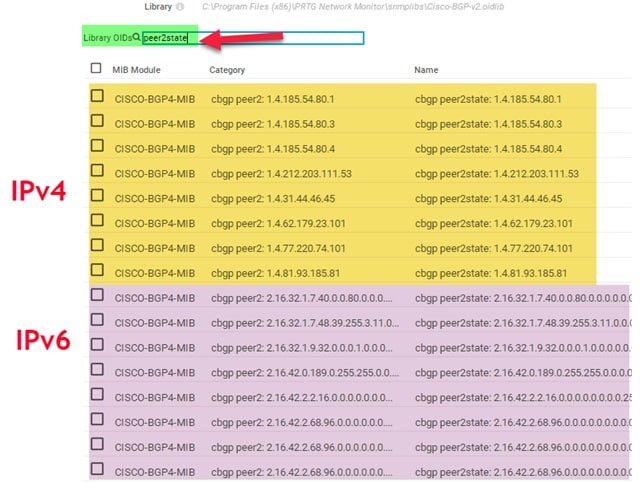Click category cell cbgp peer2: 1.4.81.93.185.81
This screenshot has height=487, width=643.
(x=276, y=273)
